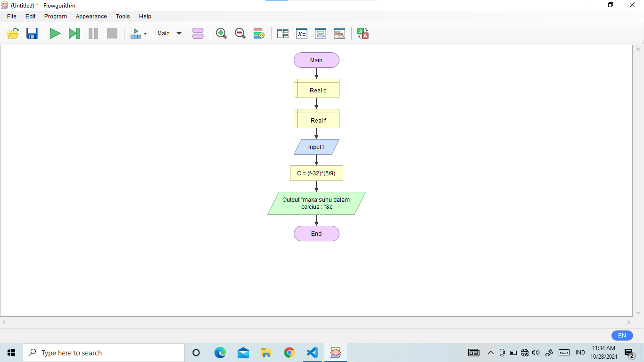Image resolution: width=644 pixels, height=362 pixels.
Task: Open a saved flowchart file
Action: tap(13, 33)
